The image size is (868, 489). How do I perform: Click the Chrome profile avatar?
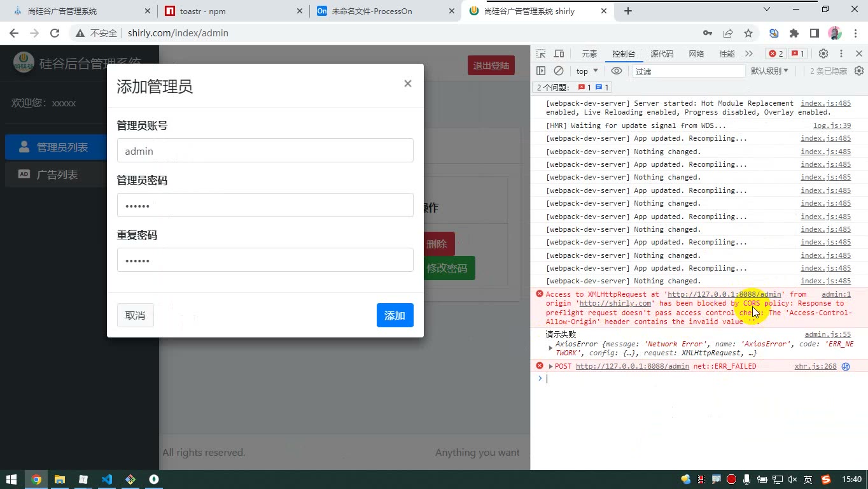coord(835,33)
